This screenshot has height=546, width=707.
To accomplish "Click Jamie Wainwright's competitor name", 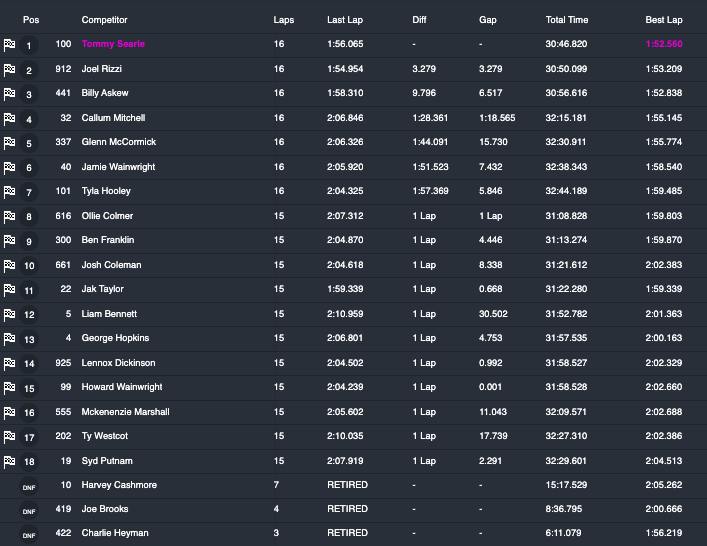I will 118,167.
